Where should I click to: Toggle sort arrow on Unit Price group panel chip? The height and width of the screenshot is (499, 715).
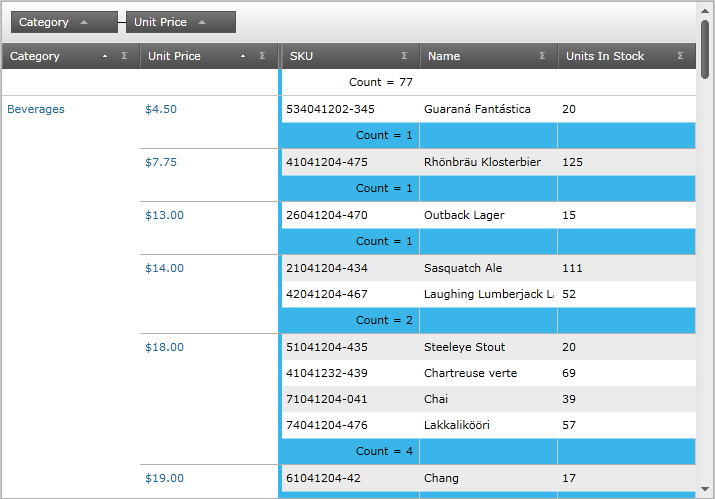click(x=202, y=22)
